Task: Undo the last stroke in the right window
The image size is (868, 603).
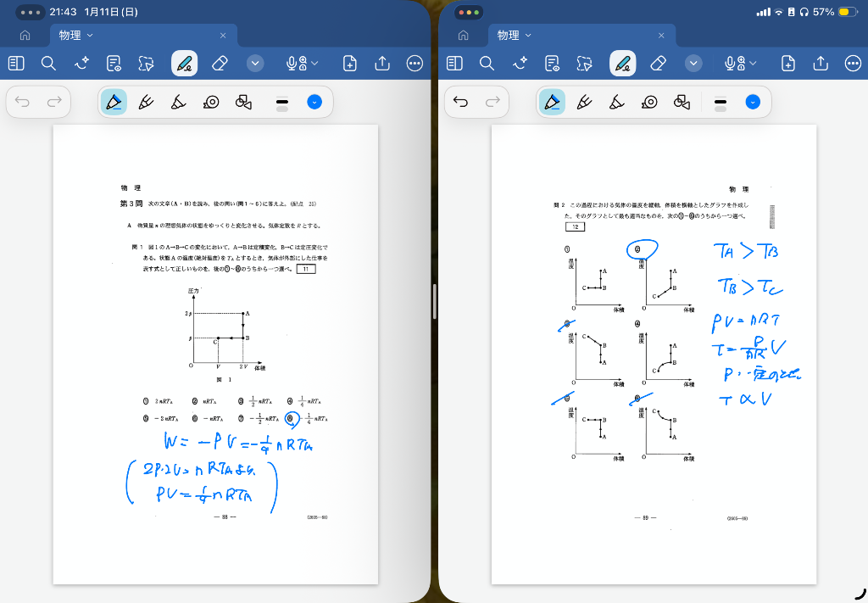Action: (461, 103)
